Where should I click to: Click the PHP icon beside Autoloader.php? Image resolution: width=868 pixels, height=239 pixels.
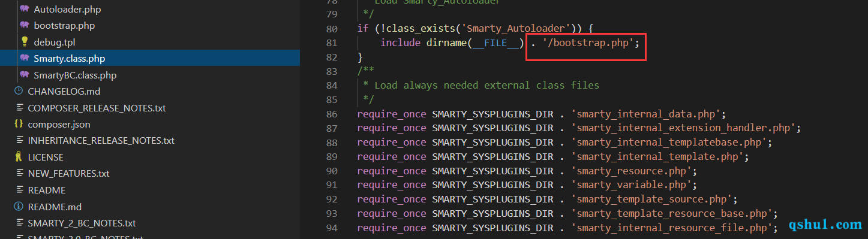pyautogui.click(x=24, y=10)
